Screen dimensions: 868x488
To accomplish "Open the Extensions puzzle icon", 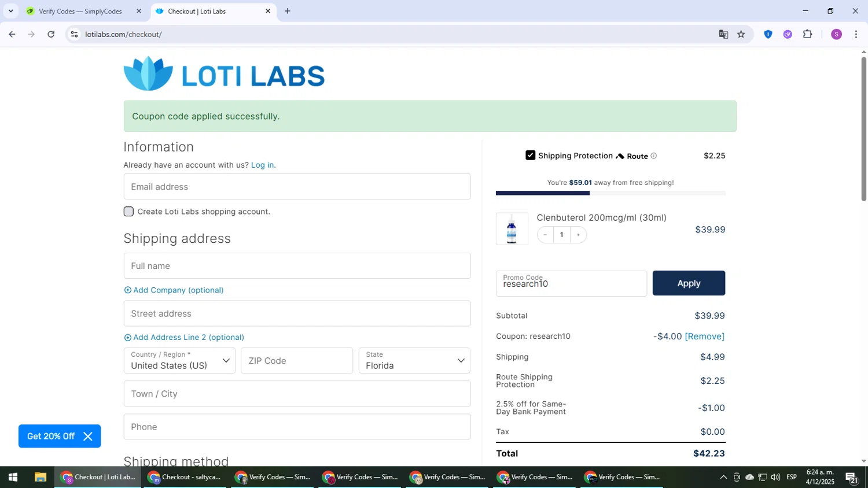I will point(808,34).
